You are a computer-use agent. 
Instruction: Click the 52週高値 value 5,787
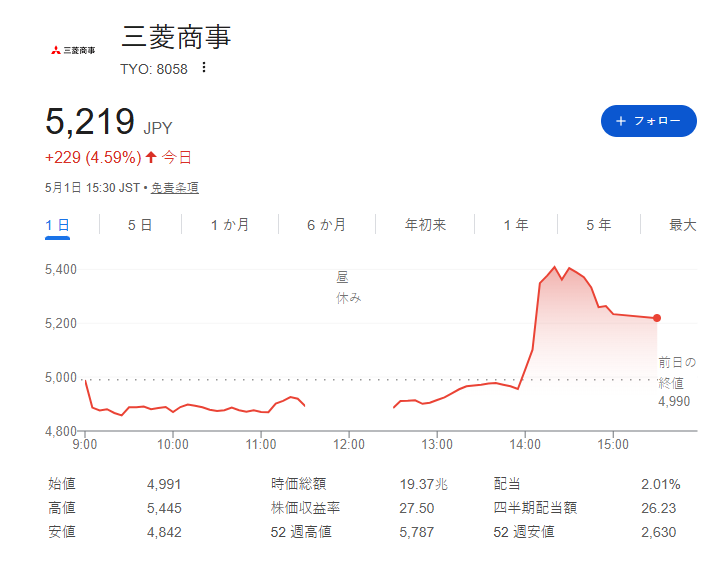(417, 532)
